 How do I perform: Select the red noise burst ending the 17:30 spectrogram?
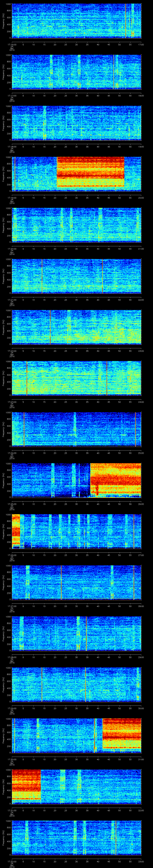coord(122,734)
